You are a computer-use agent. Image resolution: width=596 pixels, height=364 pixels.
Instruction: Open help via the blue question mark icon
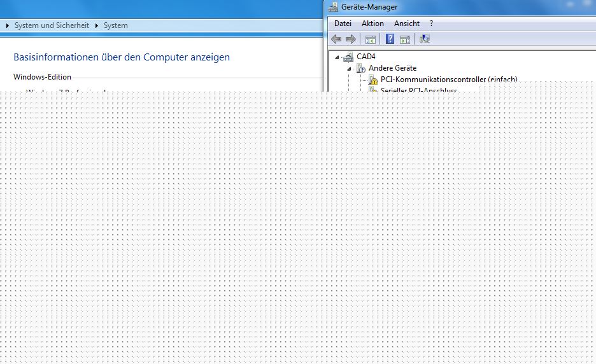click(x=390, y=39)
